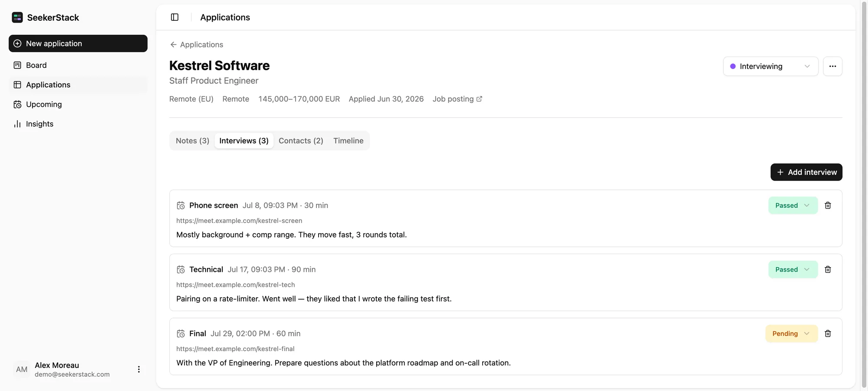
Task: Click demo@seekerstack.com email text
Action: click(x=72, y=374)
